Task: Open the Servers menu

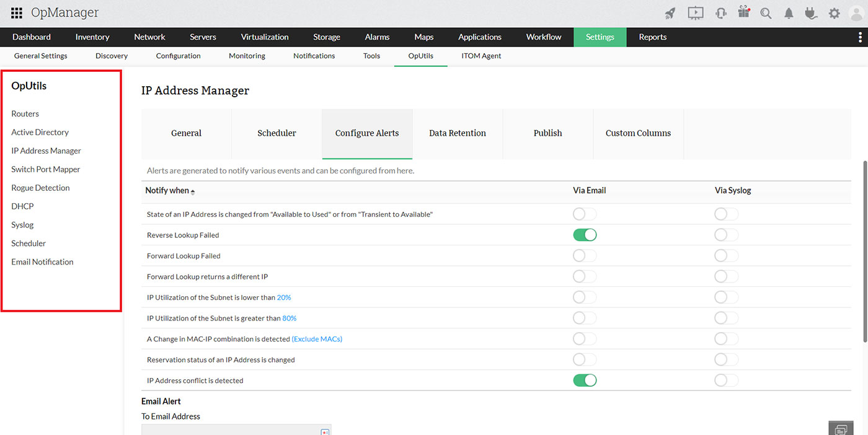Action: [x=203, y=37]
